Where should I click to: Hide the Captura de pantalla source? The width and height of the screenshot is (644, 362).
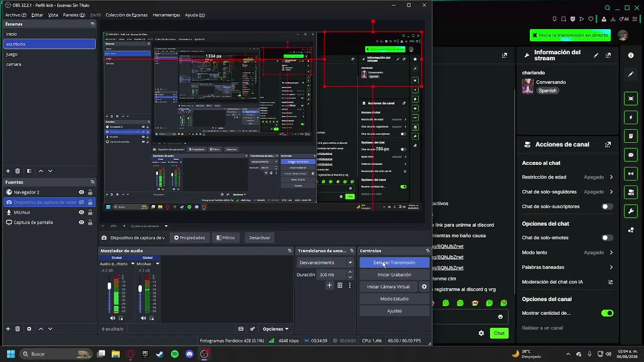click(x=82, y=222)
